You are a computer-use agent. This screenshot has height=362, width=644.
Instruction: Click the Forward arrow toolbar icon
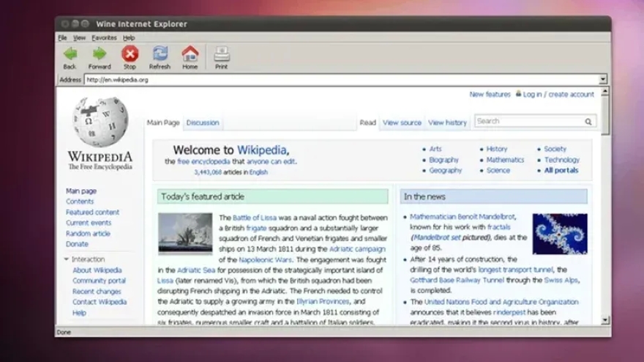tap(100, 54)
